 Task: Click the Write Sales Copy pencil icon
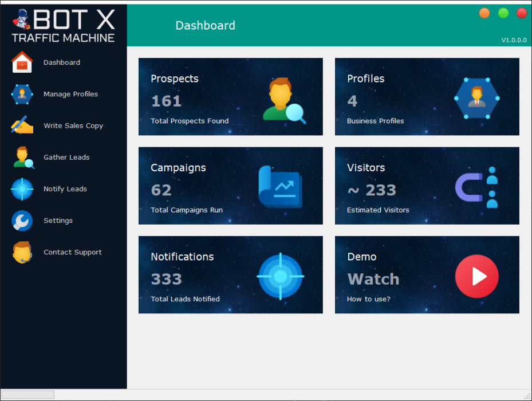[22, 125]
